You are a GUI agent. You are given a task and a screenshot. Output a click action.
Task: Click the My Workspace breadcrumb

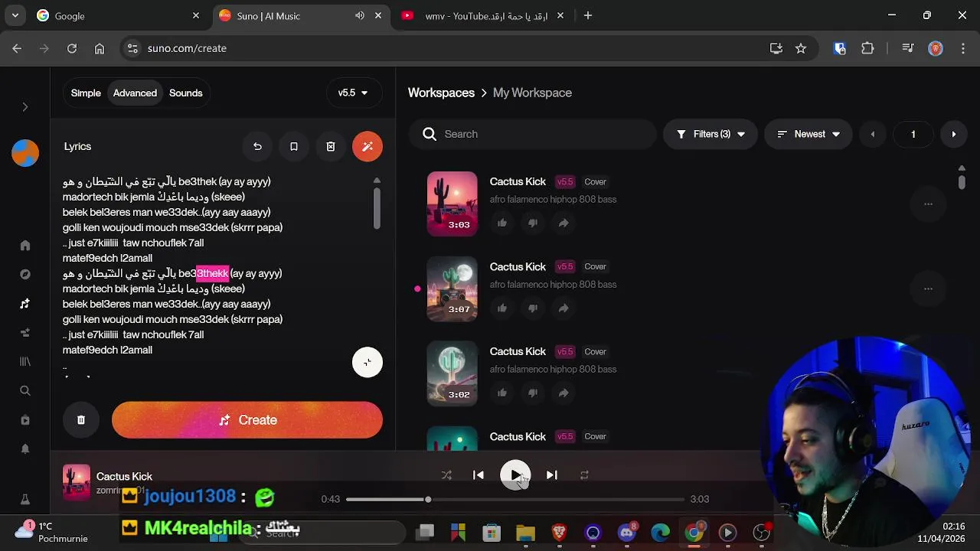point(532,93)
